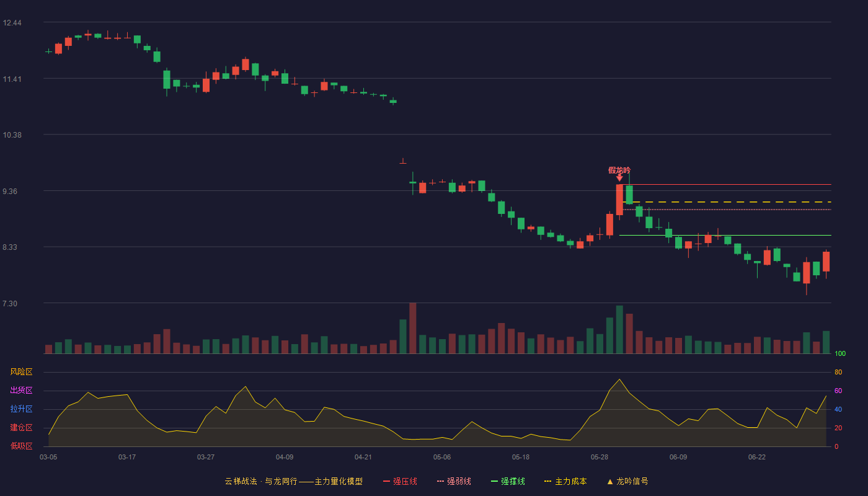Click the 05-28 date label

[x=600, y=457]
